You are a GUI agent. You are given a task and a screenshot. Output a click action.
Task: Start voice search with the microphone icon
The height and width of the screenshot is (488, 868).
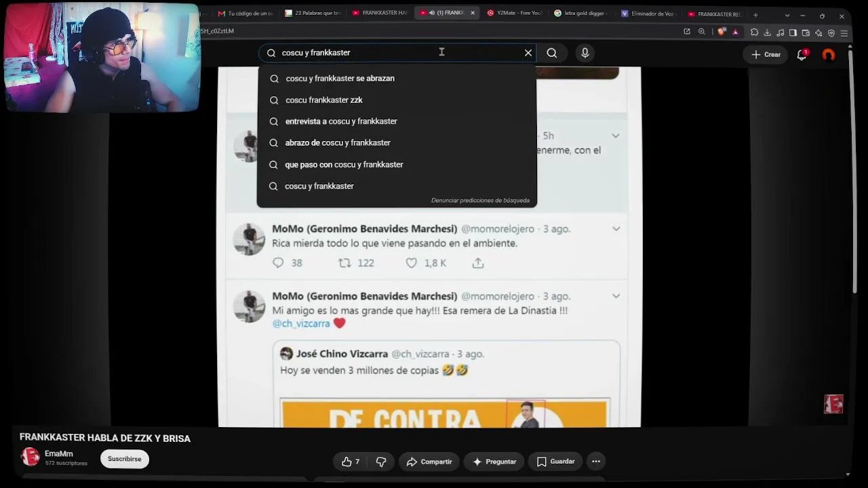[x=585, y=53]
